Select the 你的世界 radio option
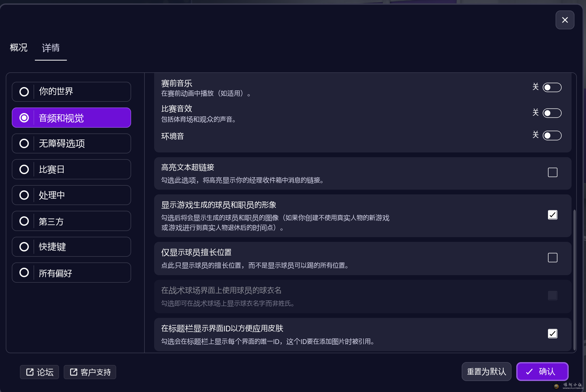The height and width of the screenshot is (392, 586). [x=24, y=92]
